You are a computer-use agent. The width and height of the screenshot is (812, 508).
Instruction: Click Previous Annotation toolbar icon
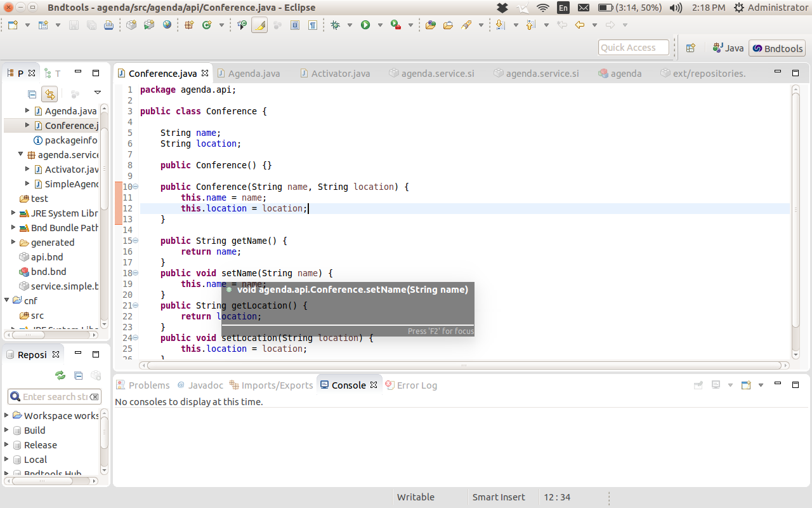coord(531,25)
